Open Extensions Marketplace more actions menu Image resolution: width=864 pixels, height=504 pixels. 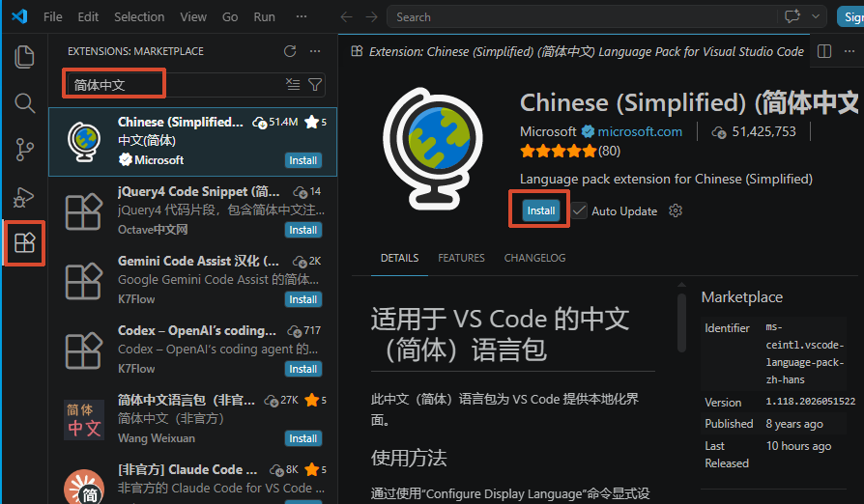315,51
